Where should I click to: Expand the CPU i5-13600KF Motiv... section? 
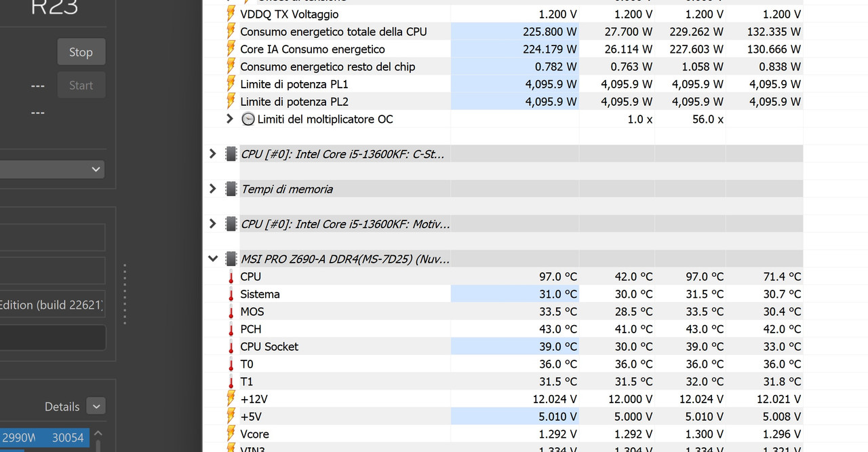213,223
